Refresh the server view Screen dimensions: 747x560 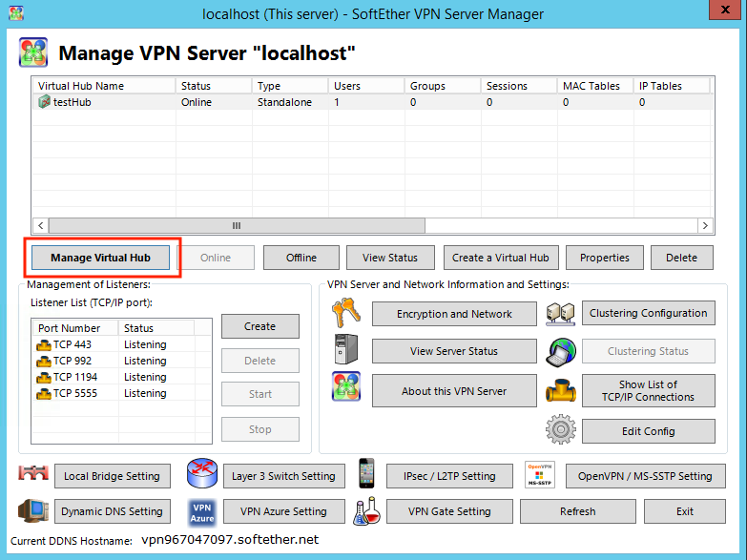pos(578,511)
